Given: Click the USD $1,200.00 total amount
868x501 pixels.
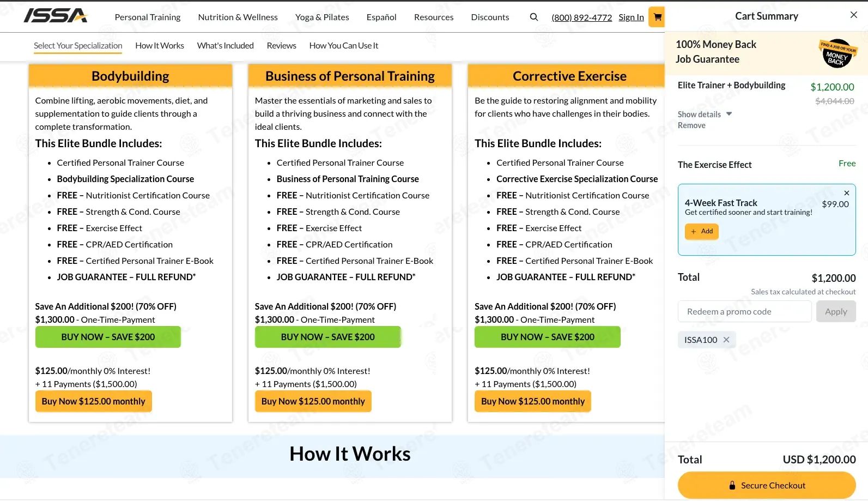Looking at the screenshot, I should (x=820, y=460).
